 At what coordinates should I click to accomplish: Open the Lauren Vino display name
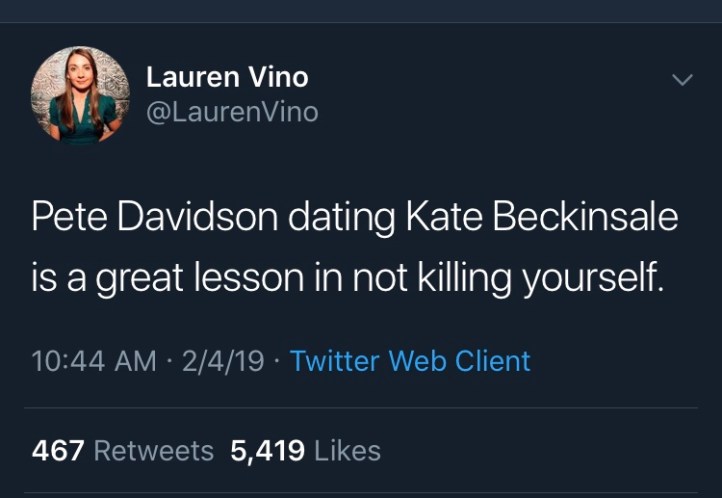(x=227, y=76)
